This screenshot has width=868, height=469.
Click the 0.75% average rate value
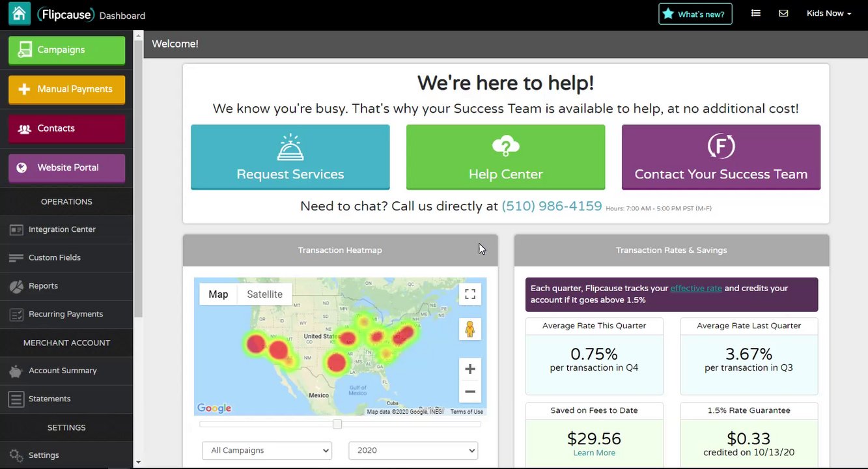point(594,354)
